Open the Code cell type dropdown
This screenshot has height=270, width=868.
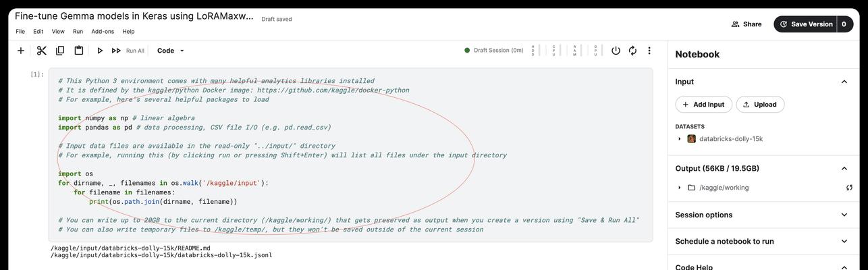coord(171,51)
